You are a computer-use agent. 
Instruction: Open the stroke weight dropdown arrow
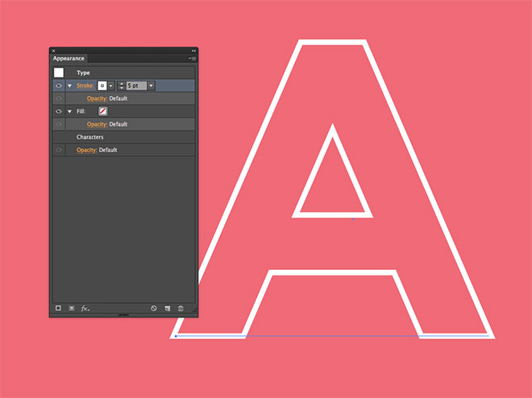pyautogui.click(x=152, y=85)
